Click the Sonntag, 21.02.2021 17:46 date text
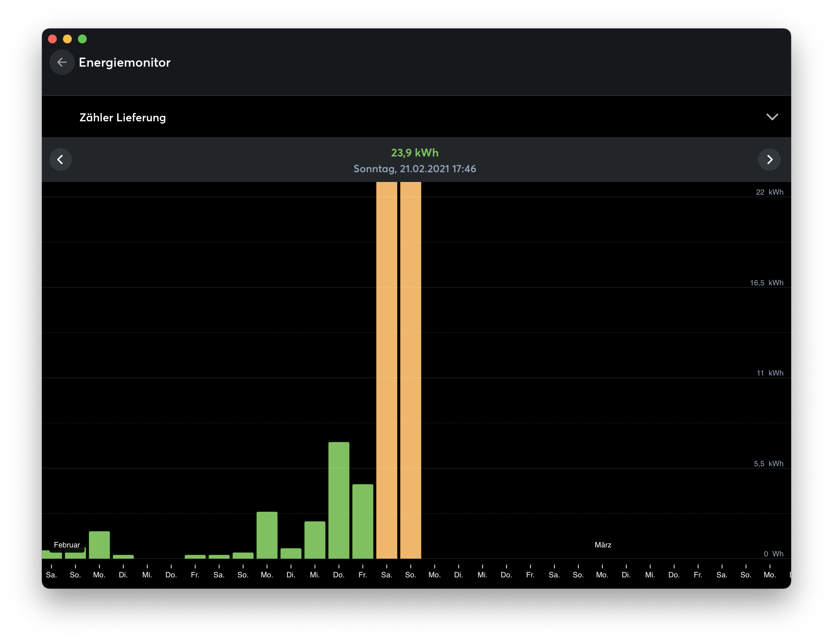 click(x=415, y=168)
